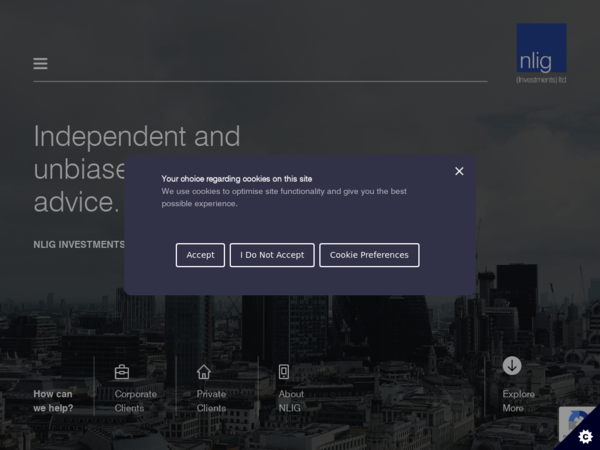Image resolution: width=600 pixels, height=450 pixels.
Task: Go to the Corporate Clients link
Action: point(135,401)
